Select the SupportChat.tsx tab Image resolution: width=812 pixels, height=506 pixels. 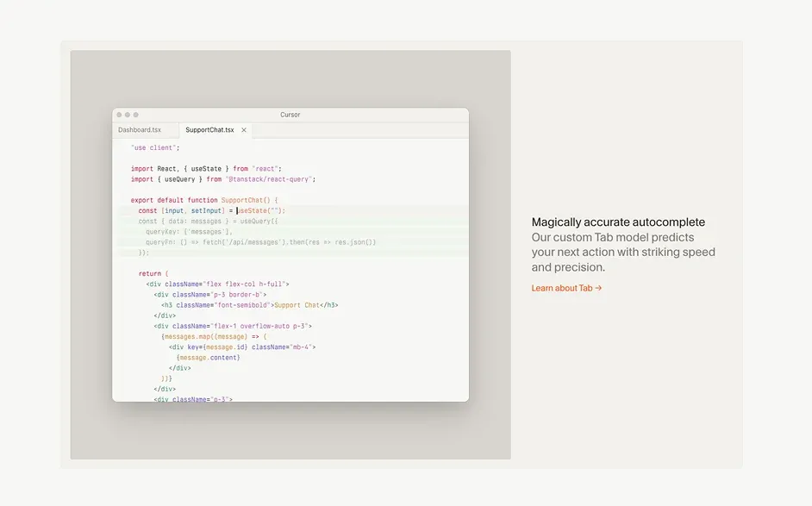tap(209, 130)
